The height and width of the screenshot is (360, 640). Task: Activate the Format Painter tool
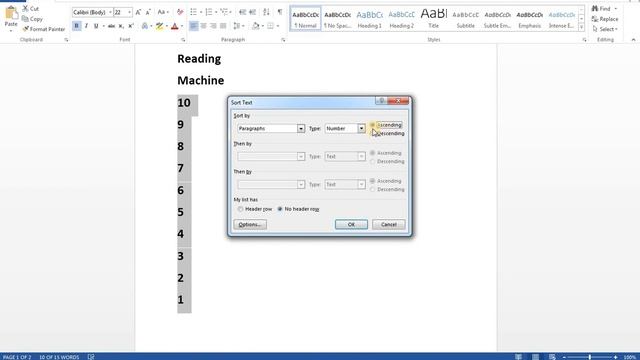coord(44,29)
